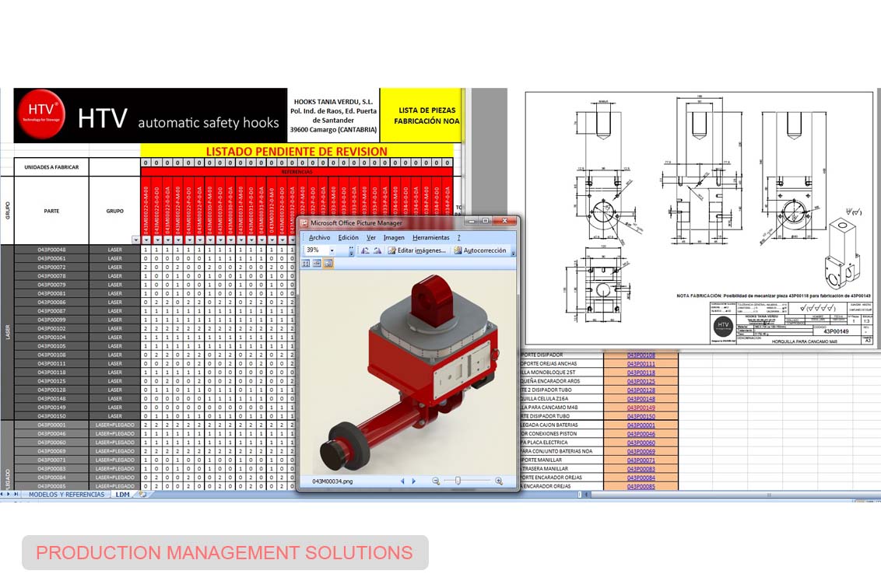
Task: Rotate the picture left in Picture Manager
Action: (x=365, y=250)
